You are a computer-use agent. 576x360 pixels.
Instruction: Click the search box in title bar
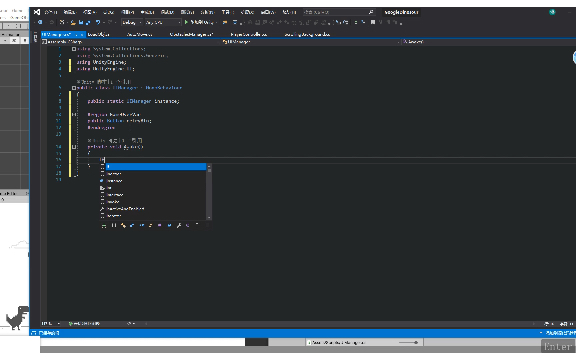coord(339,12)
